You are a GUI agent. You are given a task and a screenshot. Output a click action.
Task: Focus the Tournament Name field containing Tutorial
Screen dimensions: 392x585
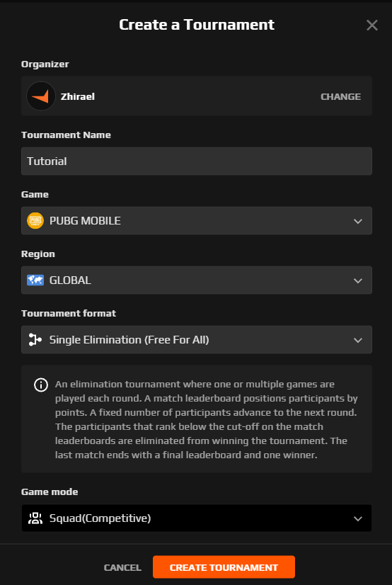pyautogui.click(x=197, y=161)
